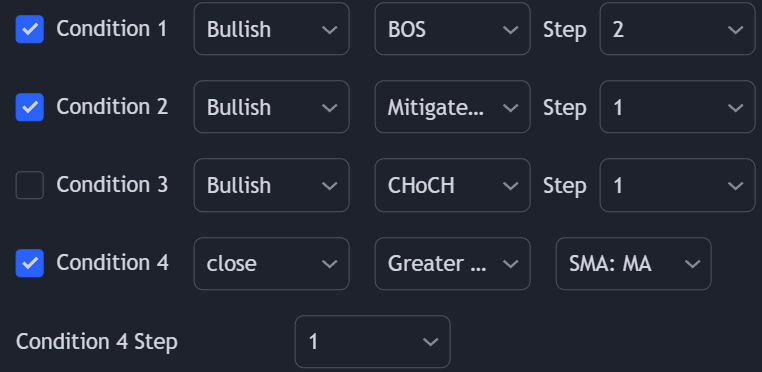Enable the Condition 3 checkbox
The image size is (762, 372).
(x=30, y=185)
